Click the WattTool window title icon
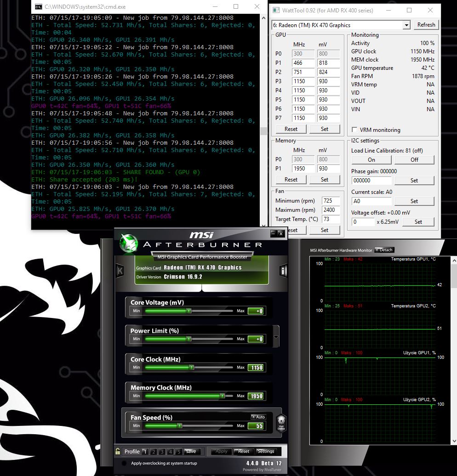Image resolution: width=457 pixels, height=476 pixels. click(276, 10)
